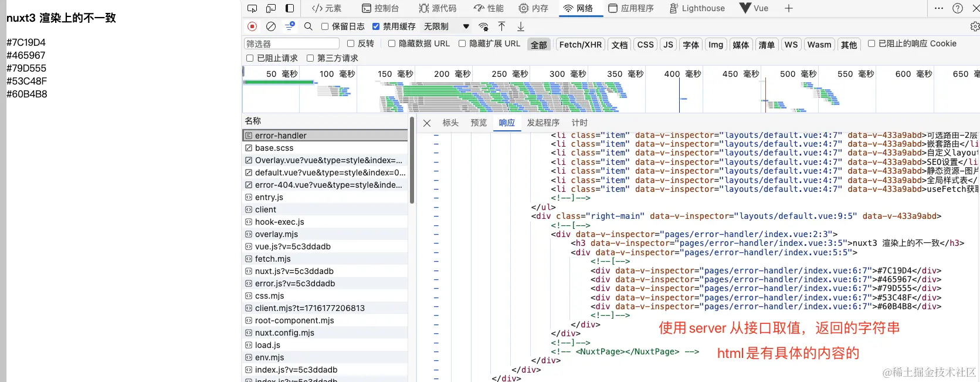Show the 计时 details tab
The width and height of the screenshot is (980, 382).
[x=579, y=123]
